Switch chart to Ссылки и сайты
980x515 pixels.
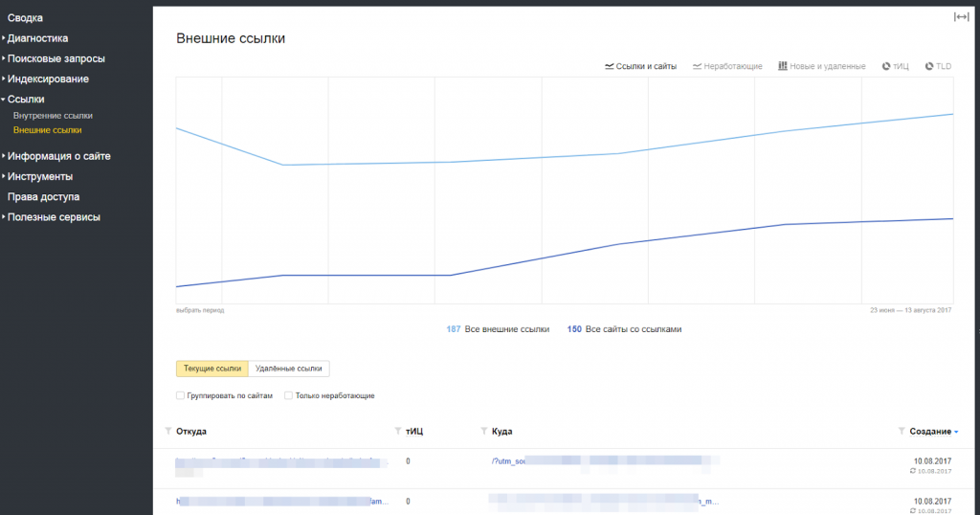[640, 66]
